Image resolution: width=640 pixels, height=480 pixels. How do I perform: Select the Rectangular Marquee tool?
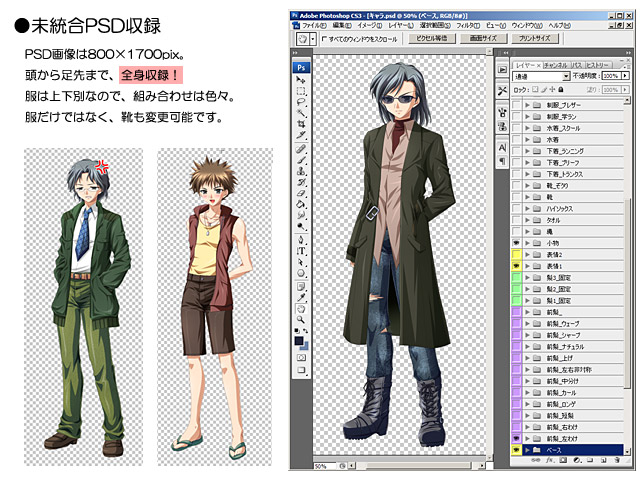tap(301, 91)
